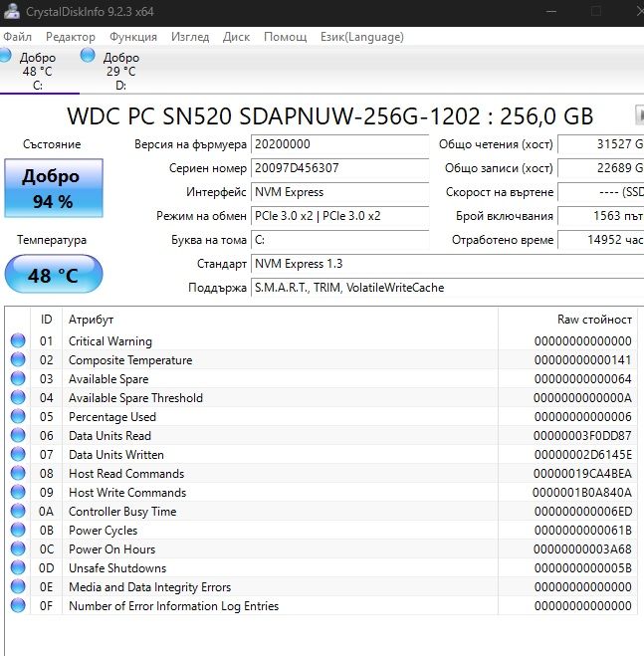Click the status orb for Unsafe Shutdowns
644x656 pixels.
(x=18, y=567)
